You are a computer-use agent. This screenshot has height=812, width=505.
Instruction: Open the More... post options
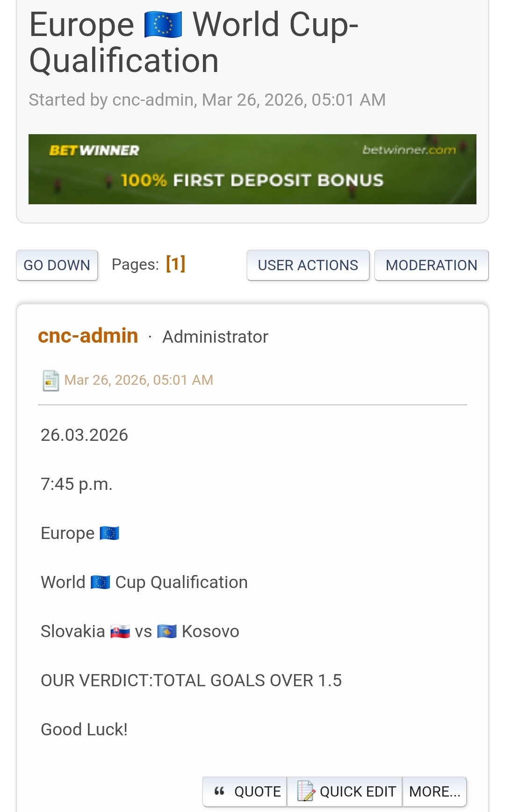pos(434,791)
